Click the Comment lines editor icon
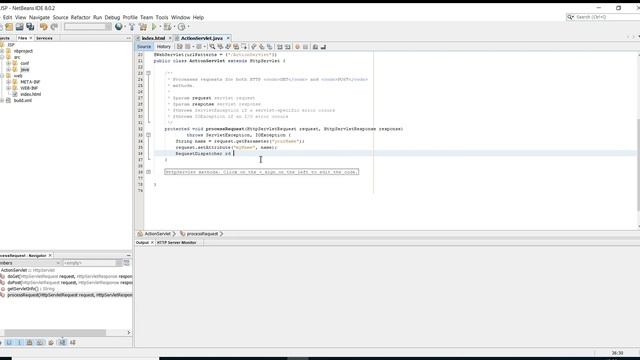The image size is (640, 360). pos(315,47)
